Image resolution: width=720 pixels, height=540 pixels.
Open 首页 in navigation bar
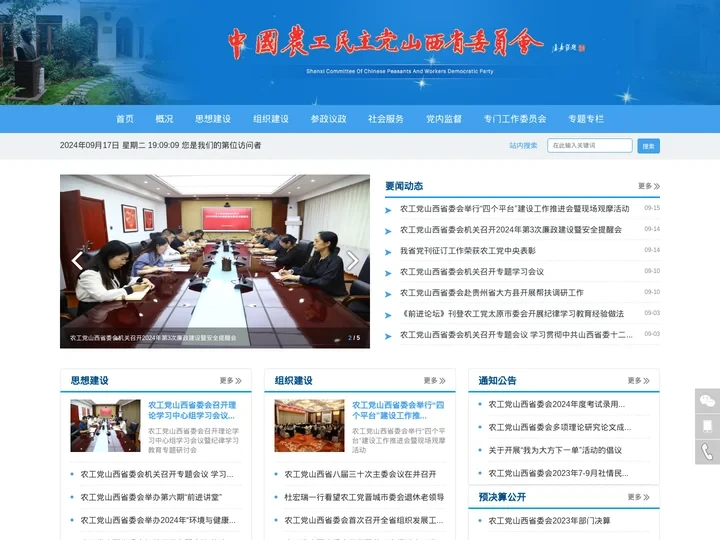click(x=125, y=119)
